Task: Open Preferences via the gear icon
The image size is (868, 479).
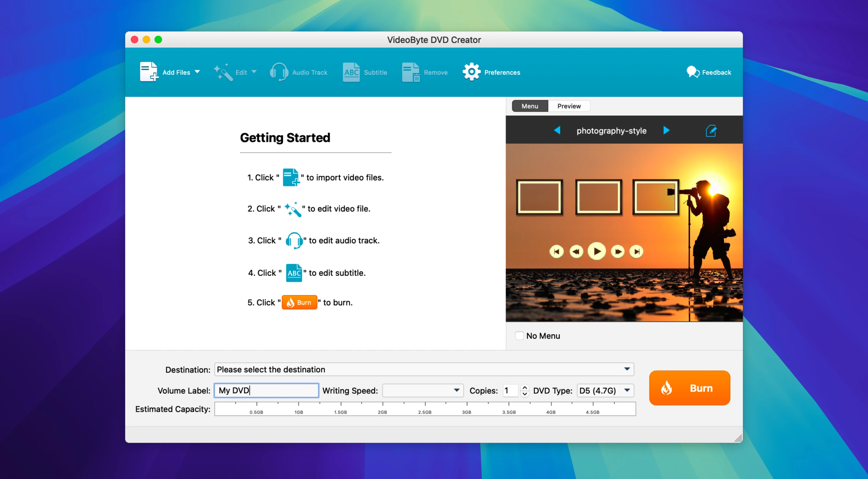Action: (471, 72)
